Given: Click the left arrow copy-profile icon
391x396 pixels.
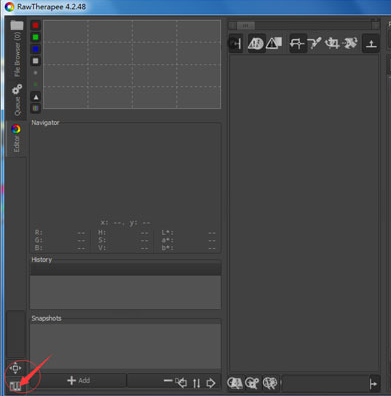Looking at the screenshot, I should pyautogui.click(x=182, y=383).
